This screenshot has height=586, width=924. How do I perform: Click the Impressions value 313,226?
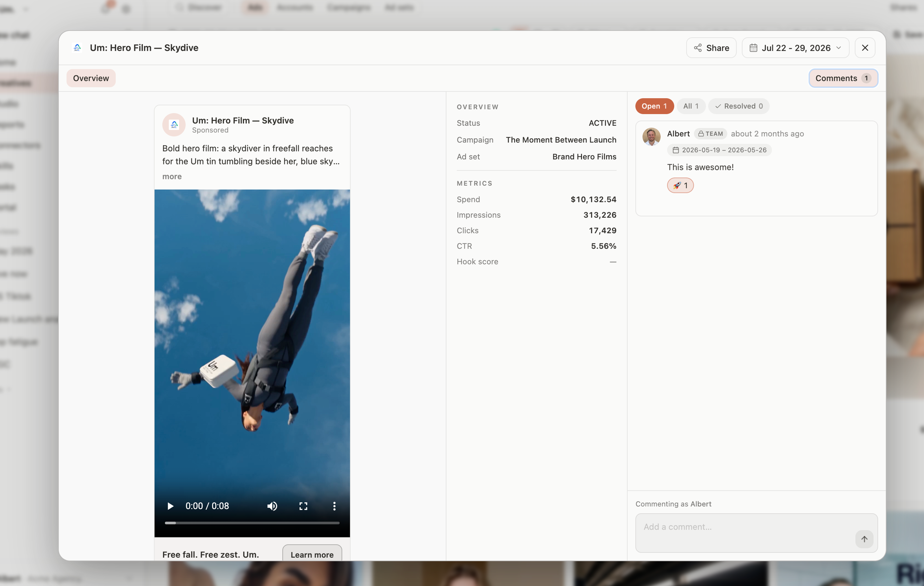click(x=600, y=215)
